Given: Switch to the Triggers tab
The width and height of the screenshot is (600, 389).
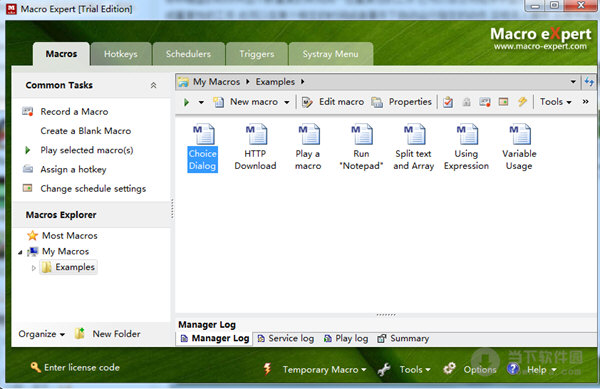Looking at the screenshot, I should pyautogui.click(x=257, y=54).
